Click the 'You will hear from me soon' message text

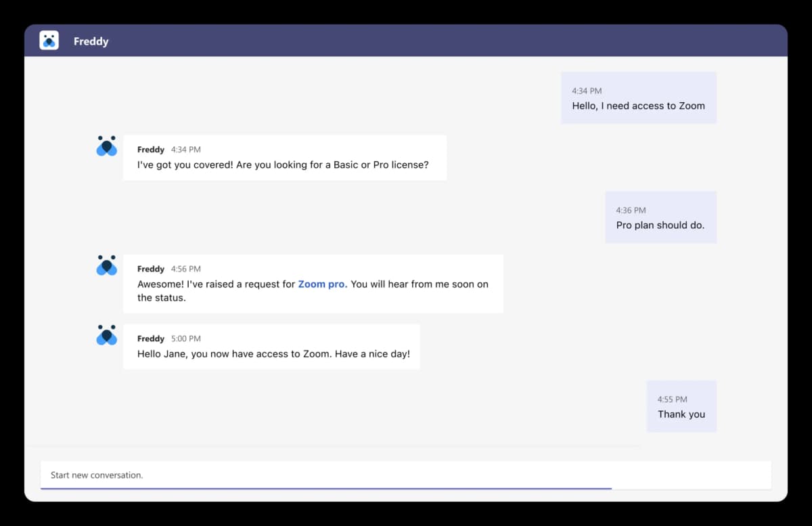click(x=418, y=284)
